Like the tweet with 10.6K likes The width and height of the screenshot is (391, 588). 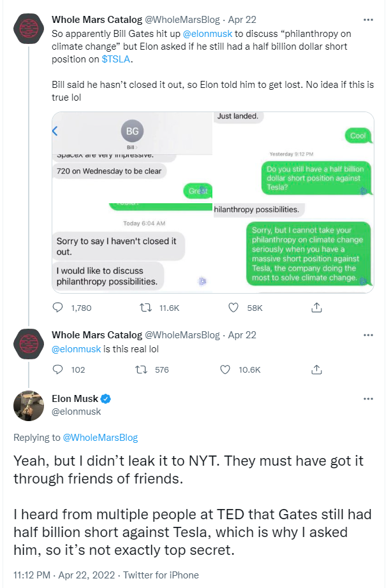tap(225, 369)
